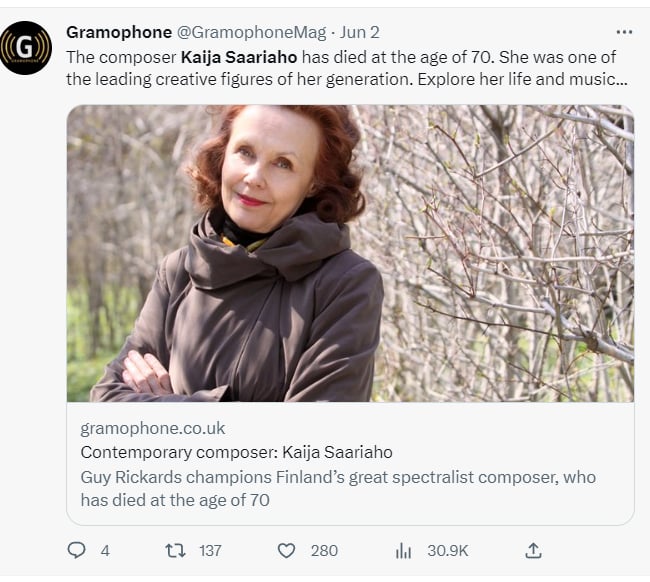Click the Kaija Saariaho portrait image
Image resolution: width=650 pixels, height=582 pixels.
[x=350, y=253]
